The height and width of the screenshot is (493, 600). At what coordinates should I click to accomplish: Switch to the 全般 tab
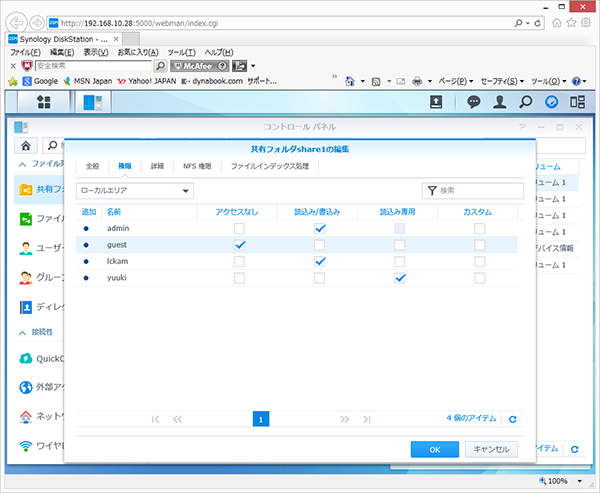(x=92, y=166)
